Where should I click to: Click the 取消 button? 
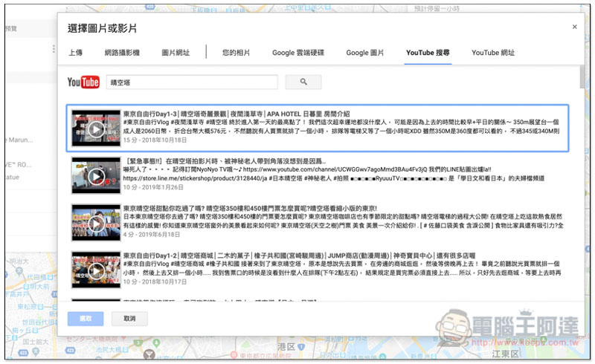129,319
